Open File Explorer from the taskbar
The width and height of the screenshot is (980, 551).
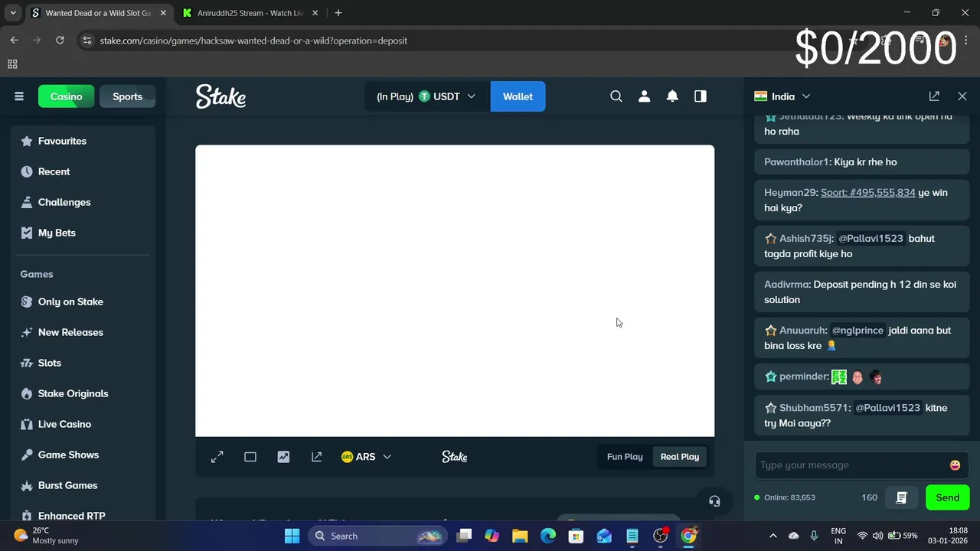click(x=520, y=536)
